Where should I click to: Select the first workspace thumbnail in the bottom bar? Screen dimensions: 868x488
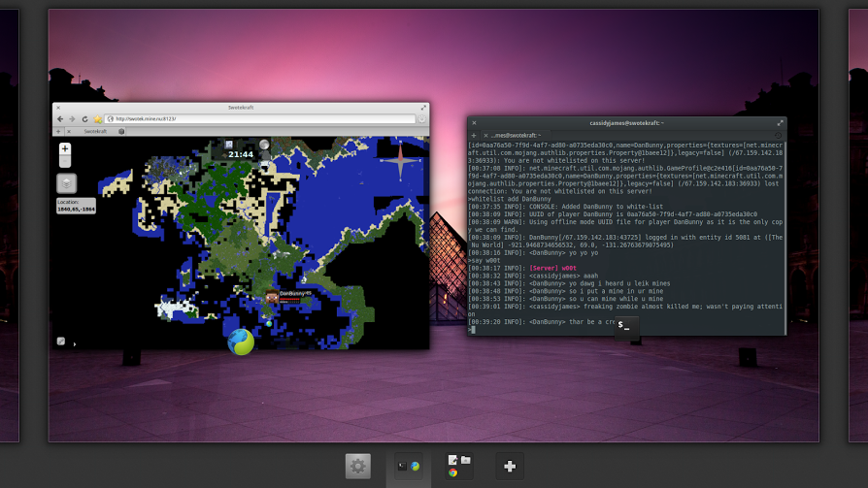409,467
